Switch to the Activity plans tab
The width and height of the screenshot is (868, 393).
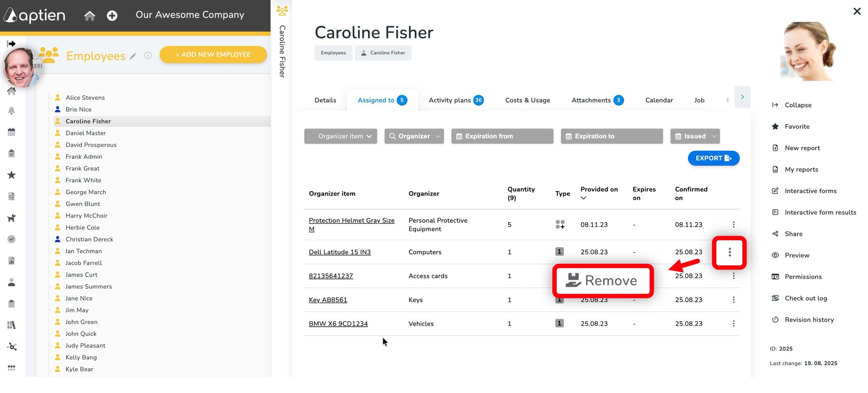[456, 100]
